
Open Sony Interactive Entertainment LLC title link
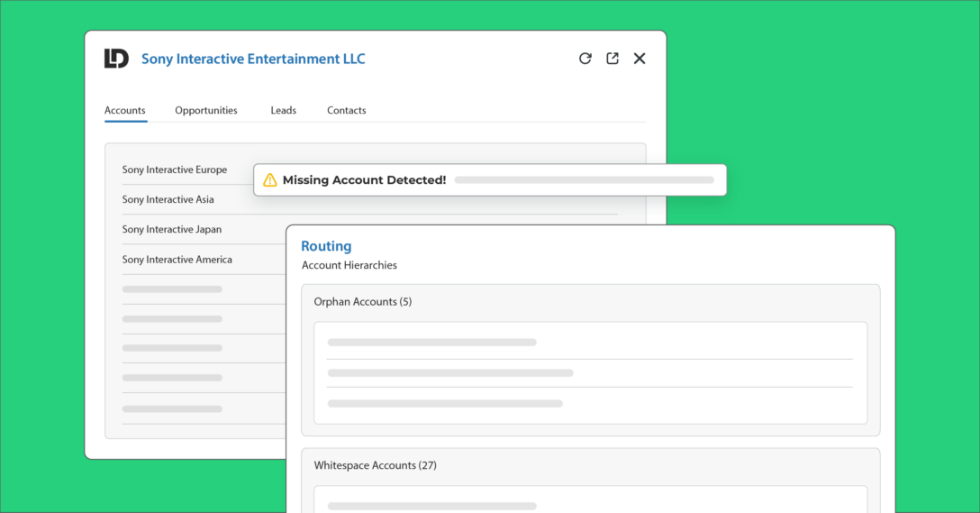coord(253,59)
